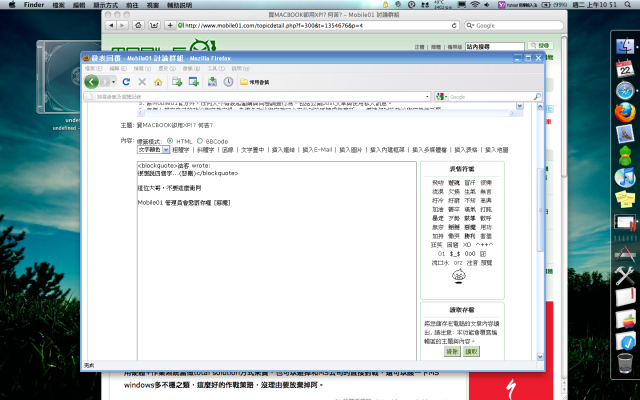Click the 粗體字 bold formatting link
The height and width of the screenshot is (400, 640).
point(180,150)
